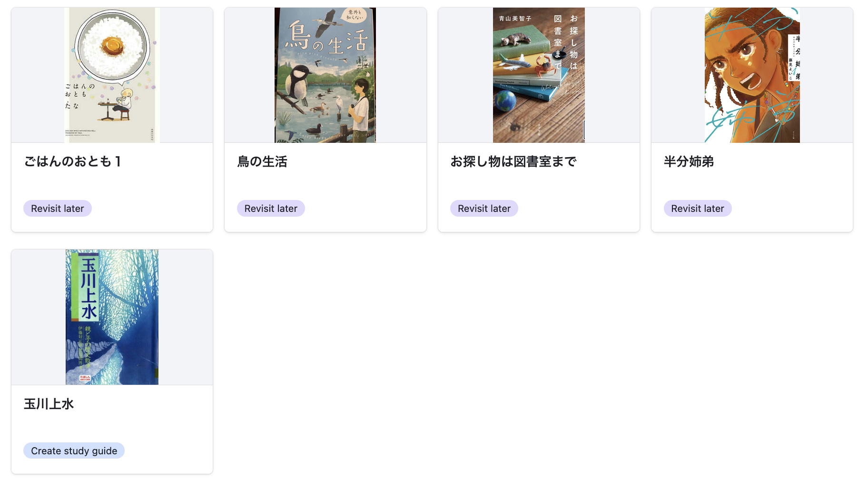868x480 pixels.
Task: Select Revisit later tag under ごはんのおとも 1
Action: coord(58,209)
